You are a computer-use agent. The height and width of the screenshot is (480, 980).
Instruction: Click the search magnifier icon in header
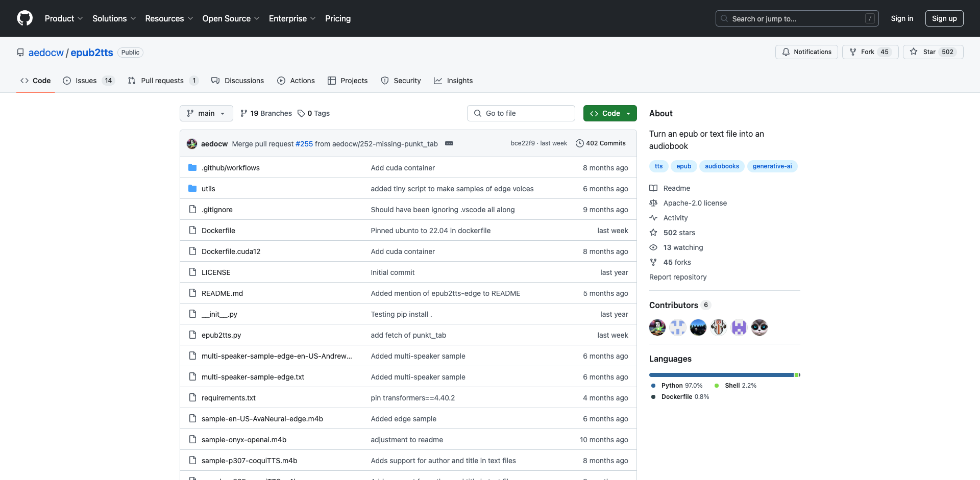724,18
